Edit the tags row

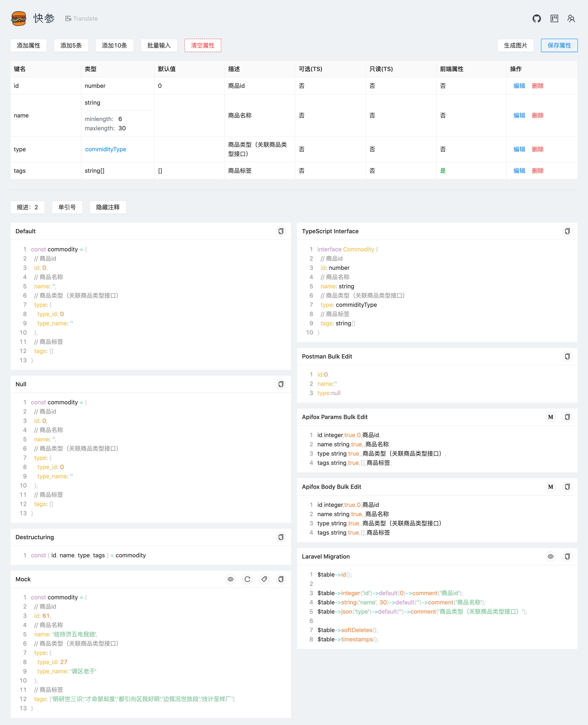tap(519, 170)
